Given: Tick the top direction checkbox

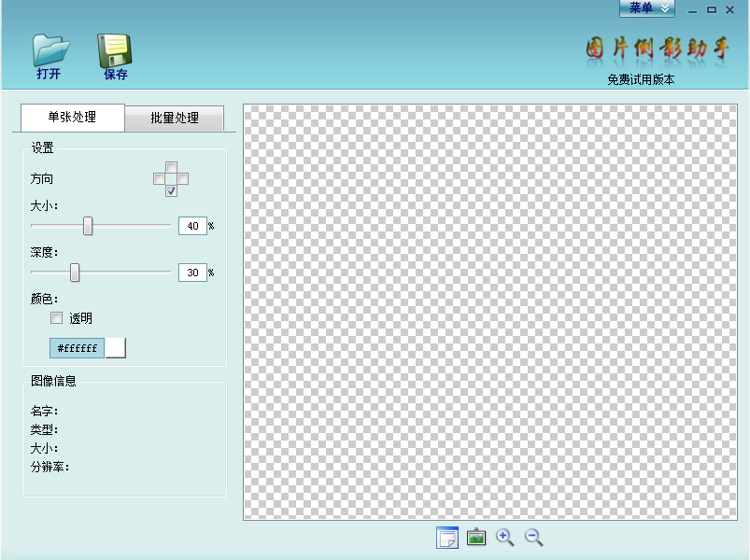Looking at the screenshot, I should click(x=171, y=167).
